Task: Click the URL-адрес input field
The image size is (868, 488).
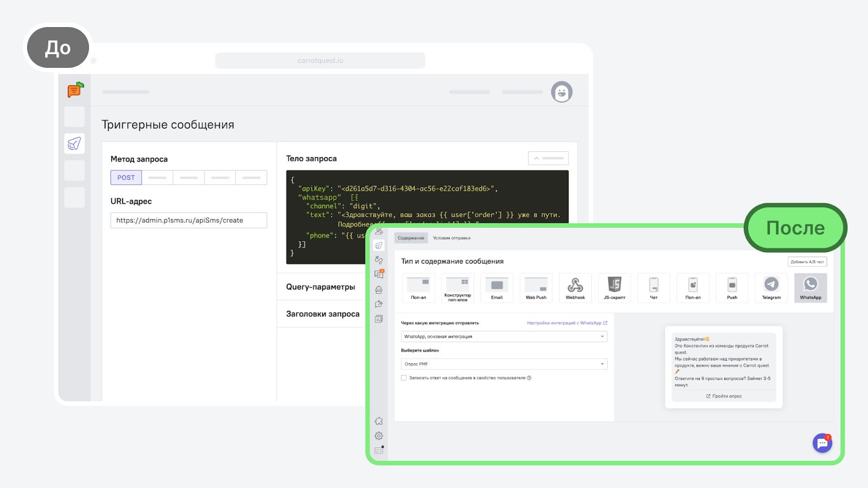Action: (188, 221)
